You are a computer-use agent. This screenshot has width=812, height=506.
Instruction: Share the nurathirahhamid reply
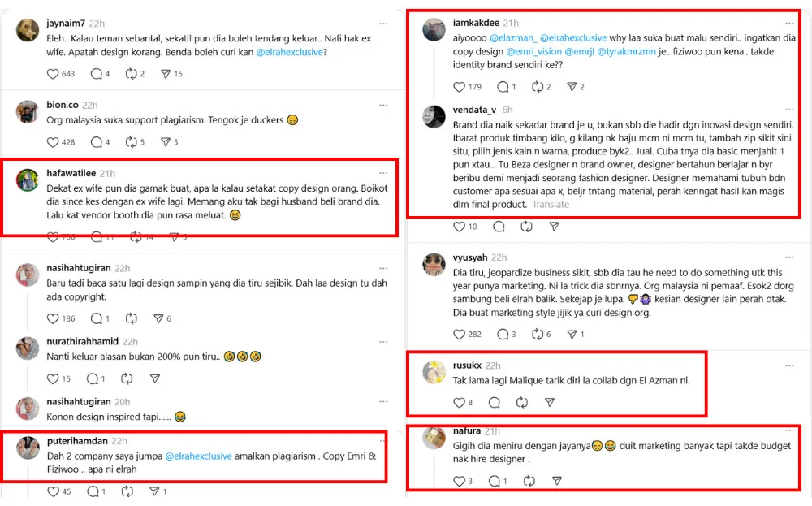pyautogui.click(x=155, y=378)
